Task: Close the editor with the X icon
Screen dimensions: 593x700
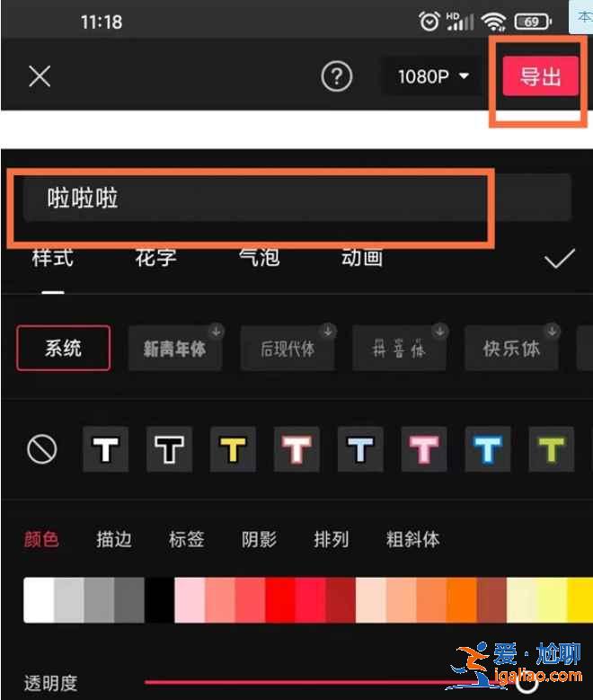Action: pos(40,75)
